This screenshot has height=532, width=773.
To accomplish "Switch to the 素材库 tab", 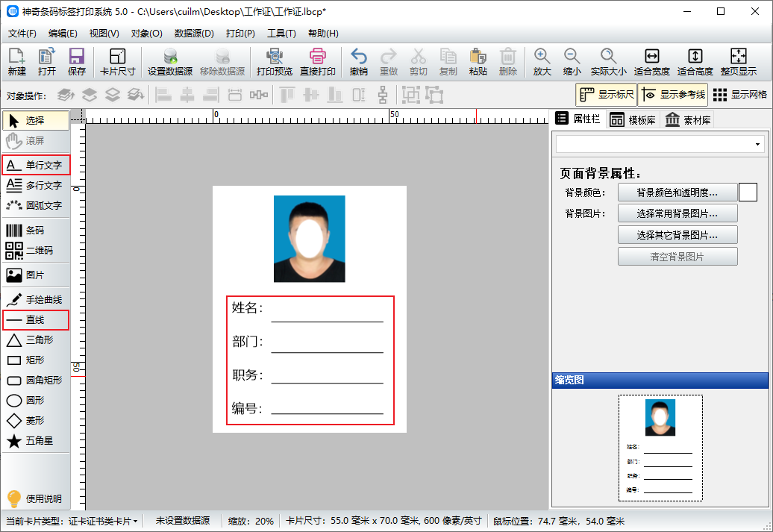I will tap(688, 120).
